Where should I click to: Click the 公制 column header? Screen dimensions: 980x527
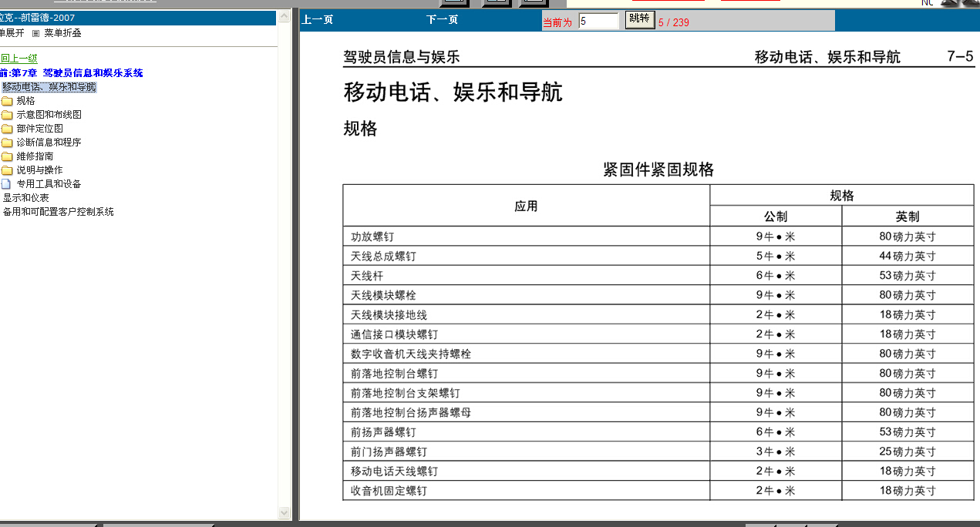pyautogui.click(x=776, y=217)
